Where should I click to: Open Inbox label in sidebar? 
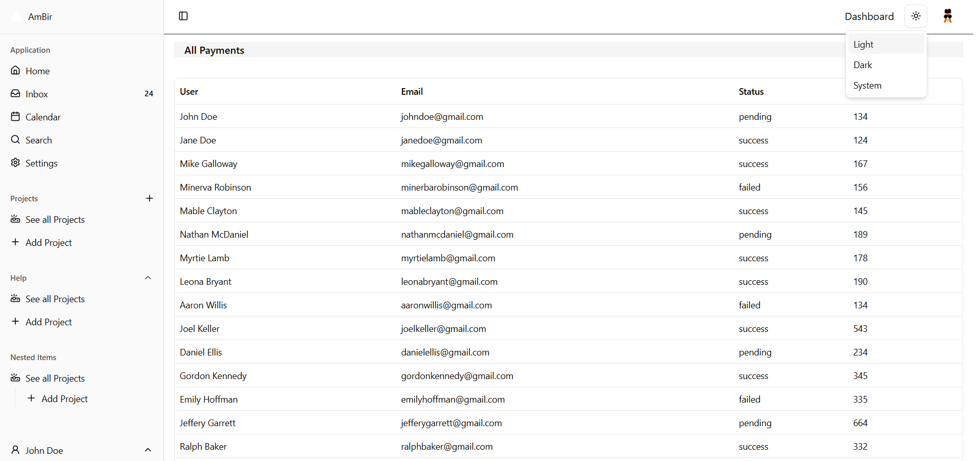click(x=36, y=94)
